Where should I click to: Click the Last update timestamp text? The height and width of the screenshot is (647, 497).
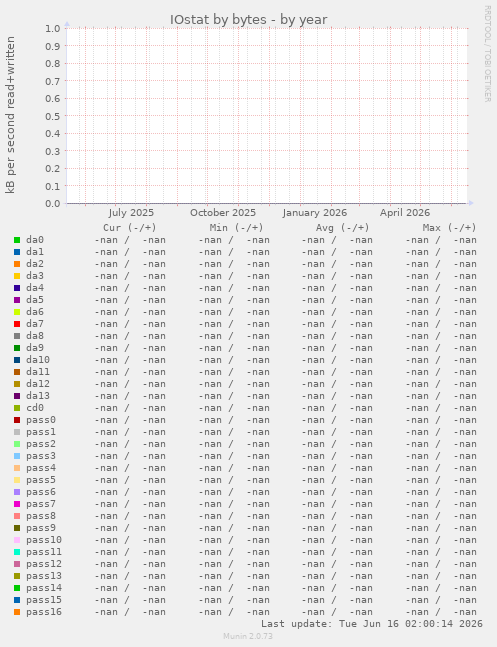(372, 623)
